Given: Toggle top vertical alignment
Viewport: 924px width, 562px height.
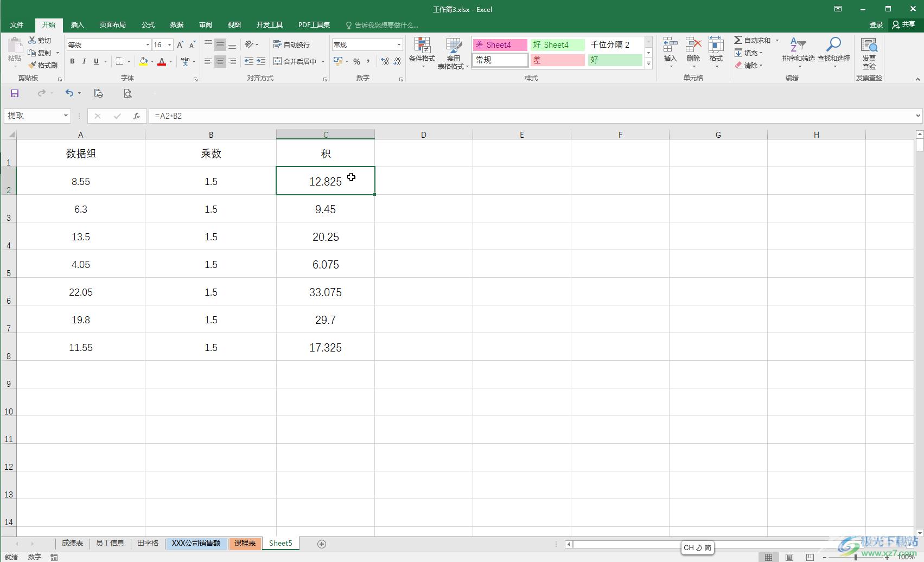Looking at the screenshot, I should (x=208, y=44).
